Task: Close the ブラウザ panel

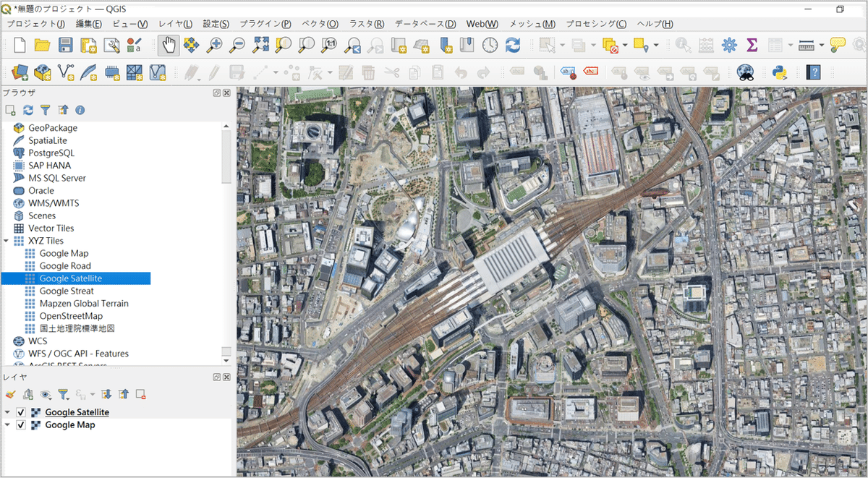Action: pos(226,93)
